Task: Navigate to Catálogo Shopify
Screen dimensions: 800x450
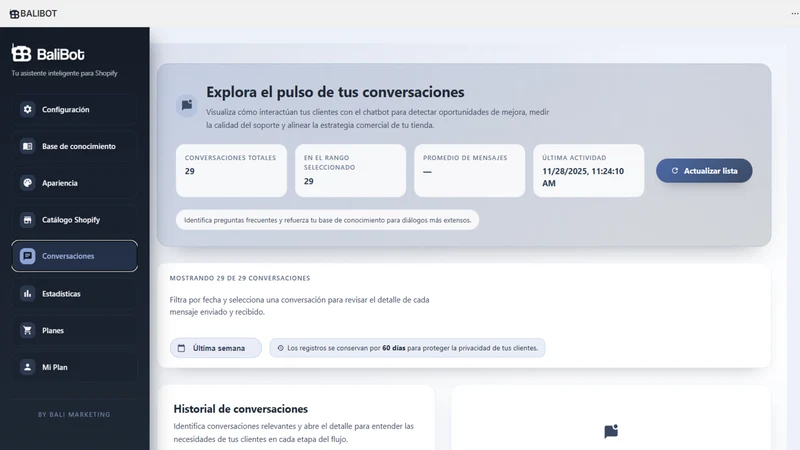Action: coord(74,219)
